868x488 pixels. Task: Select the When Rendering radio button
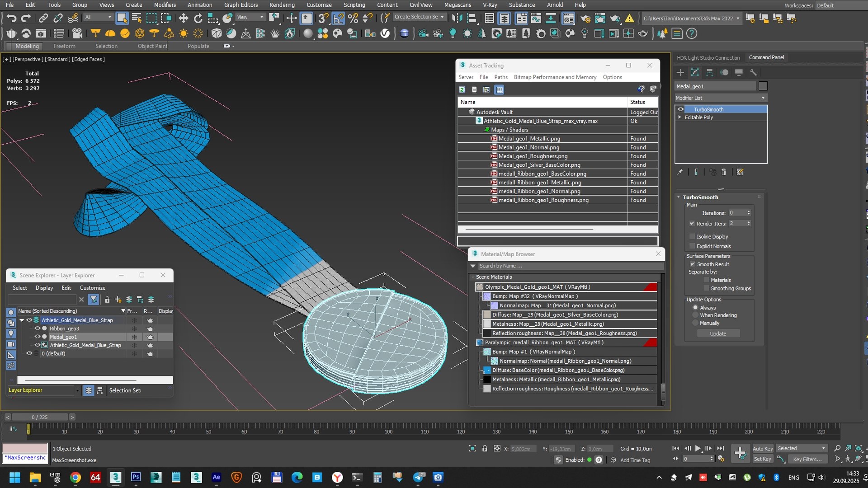[695, 315]
